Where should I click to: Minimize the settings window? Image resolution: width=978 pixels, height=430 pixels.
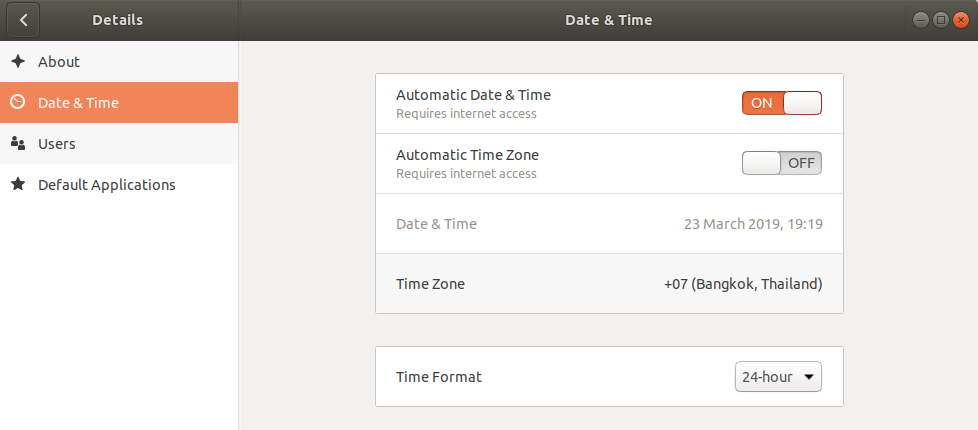921,20
